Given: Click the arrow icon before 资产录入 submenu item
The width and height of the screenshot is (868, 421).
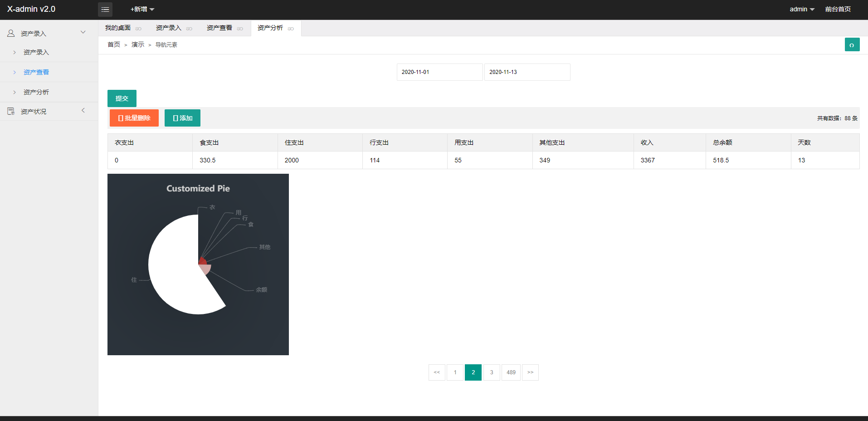Looking at the screenshot, I should click(15, 52).
